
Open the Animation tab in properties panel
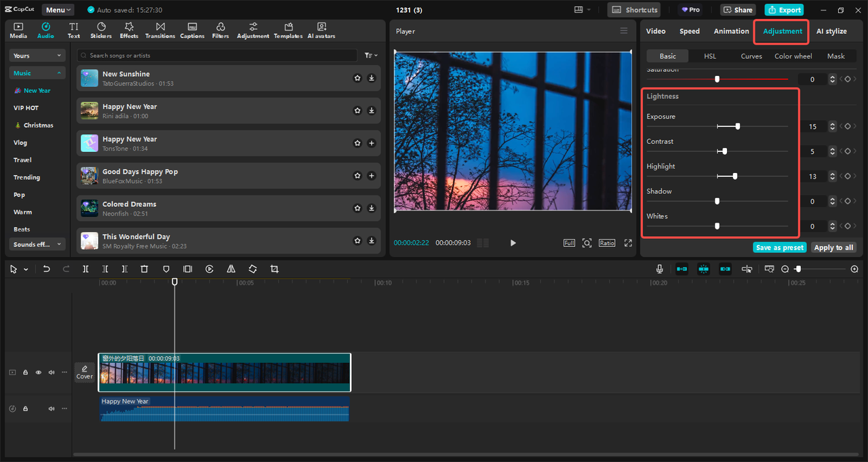[731, 31]
